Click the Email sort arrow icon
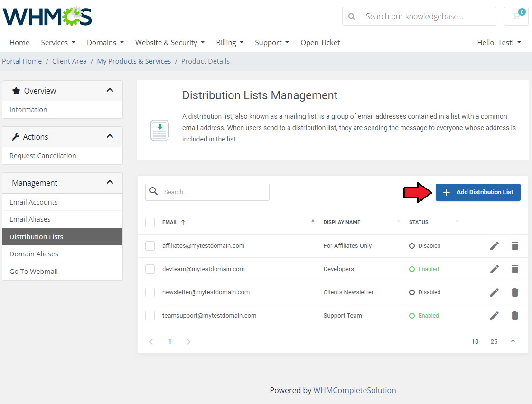The image size is (532, 404). [183, 222]
